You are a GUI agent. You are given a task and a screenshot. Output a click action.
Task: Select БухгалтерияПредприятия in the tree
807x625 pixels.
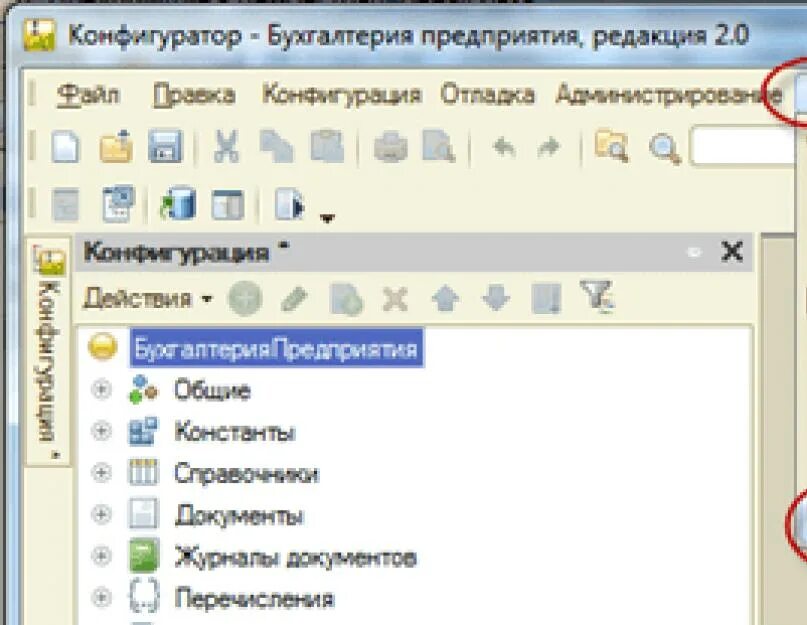276,348
